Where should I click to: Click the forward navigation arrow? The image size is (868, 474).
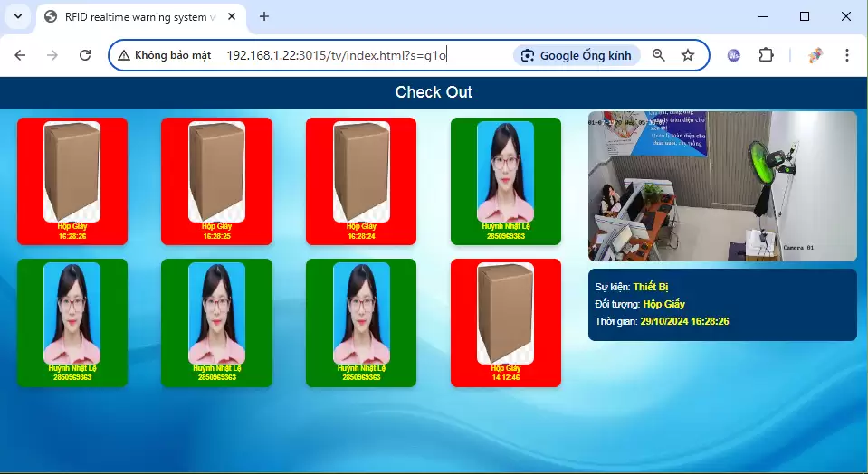click(52, 55)
